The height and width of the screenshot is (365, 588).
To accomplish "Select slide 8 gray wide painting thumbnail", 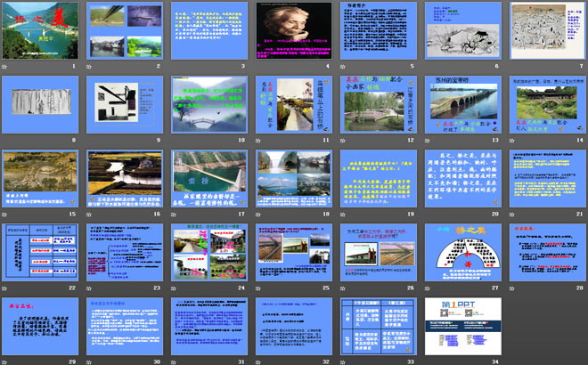I will (x=40, y=104).
